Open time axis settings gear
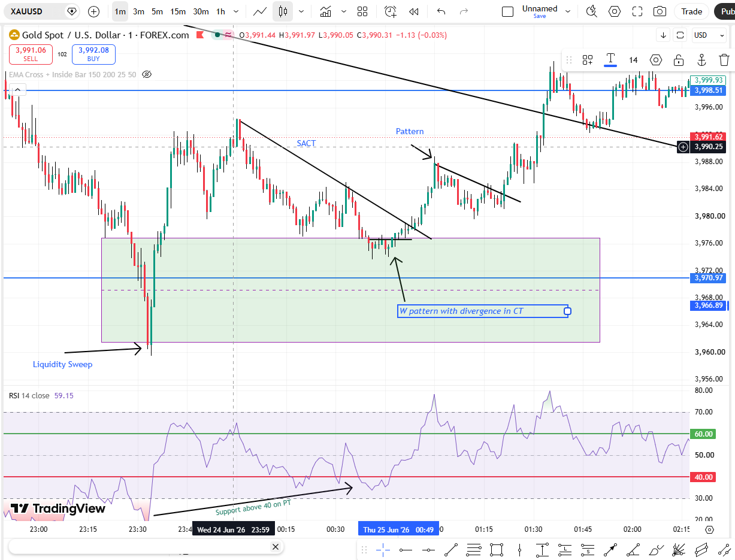Image resolution: width=735 pixels, height=560 pixels. [x=710, y=529]
